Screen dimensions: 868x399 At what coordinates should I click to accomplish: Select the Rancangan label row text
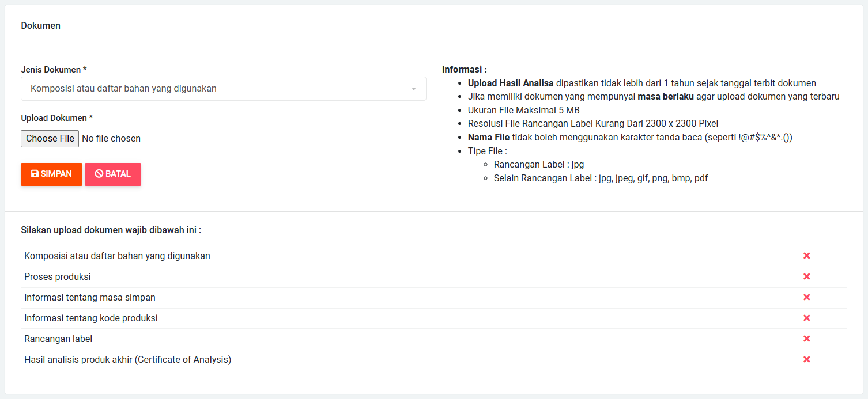point(58,339)
